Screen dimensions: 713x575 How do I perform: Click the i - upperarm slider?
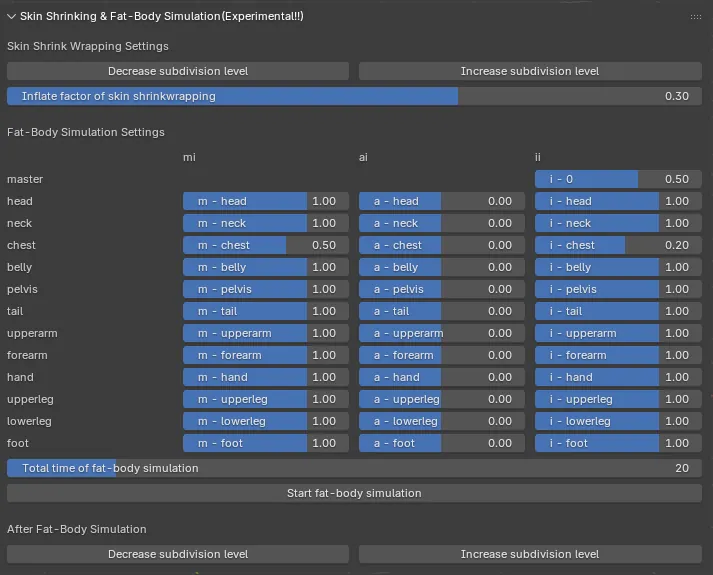(x=618, y=333)
